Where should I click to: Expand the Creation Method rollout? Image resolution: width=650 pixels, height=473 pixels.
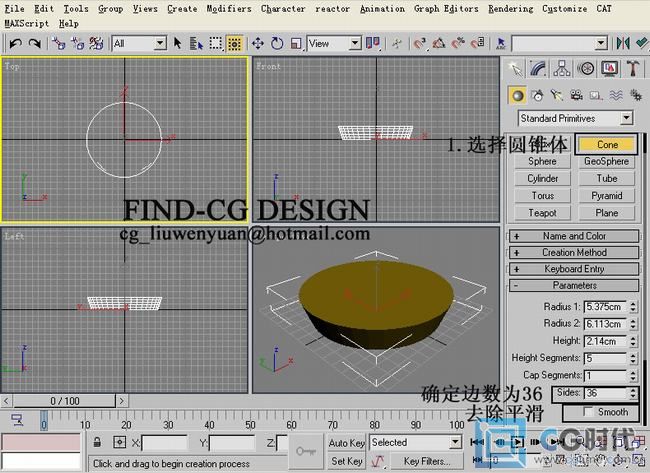coord(574,252)
